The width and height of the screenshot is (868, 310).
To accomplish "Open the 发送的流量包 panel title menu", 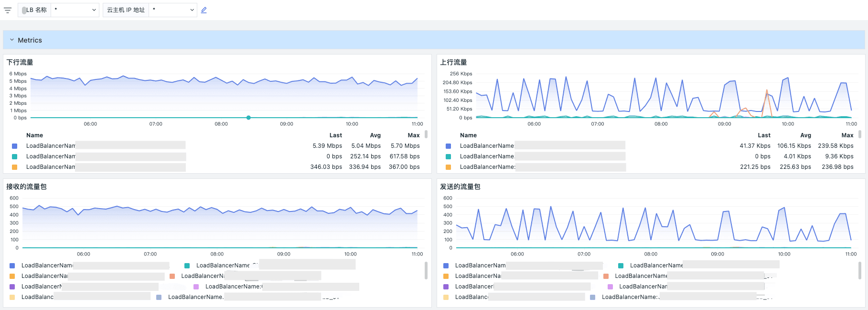I will tap(460, 187).
